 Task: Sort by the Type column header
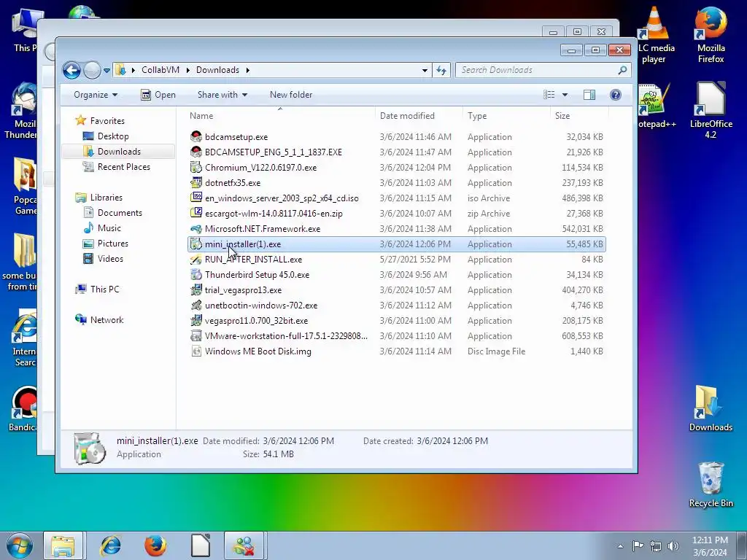[506, 116]
